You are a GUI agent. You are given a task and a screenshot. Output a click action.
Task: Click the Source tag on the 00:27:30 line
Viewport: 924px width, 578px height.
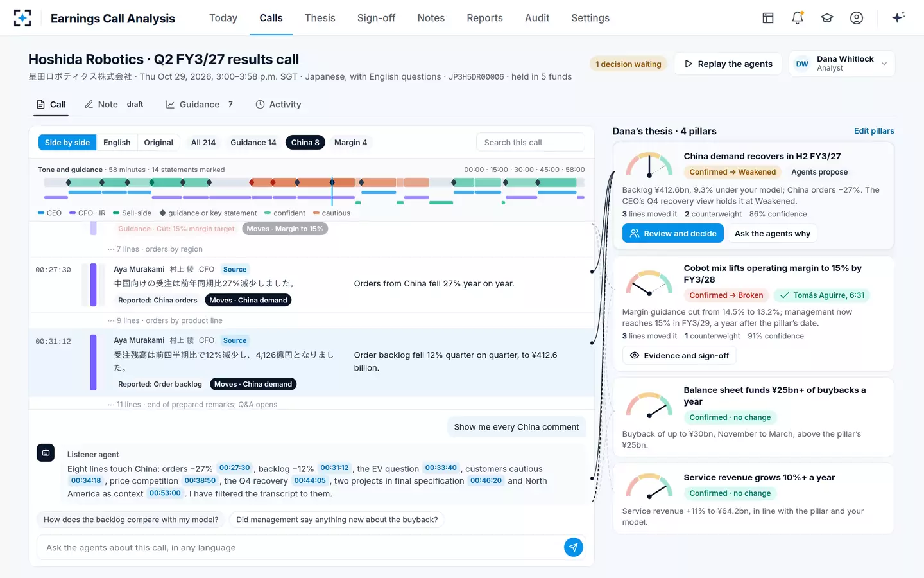tap(235, 270)
